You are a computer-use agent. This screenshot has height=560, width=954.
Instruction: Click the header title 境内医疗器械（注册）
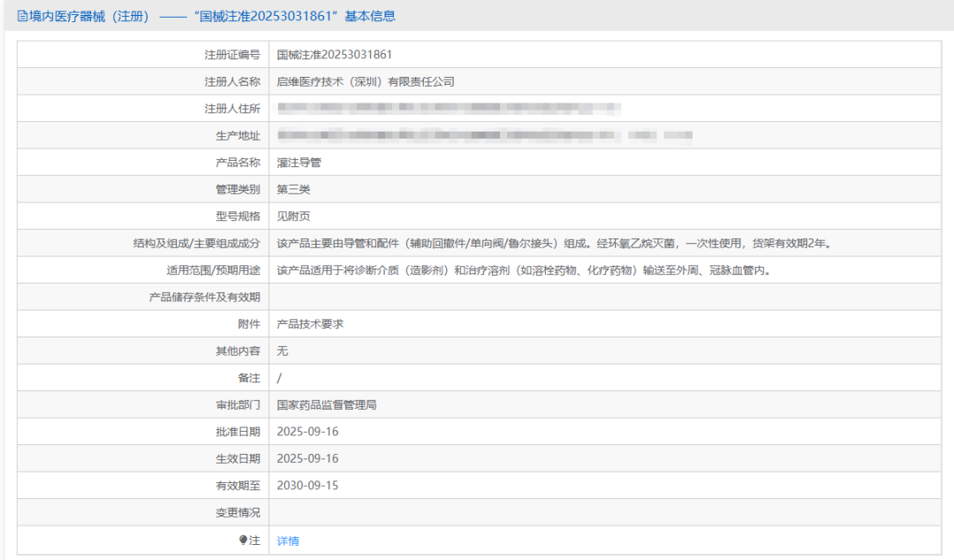[x=89, y=17]
